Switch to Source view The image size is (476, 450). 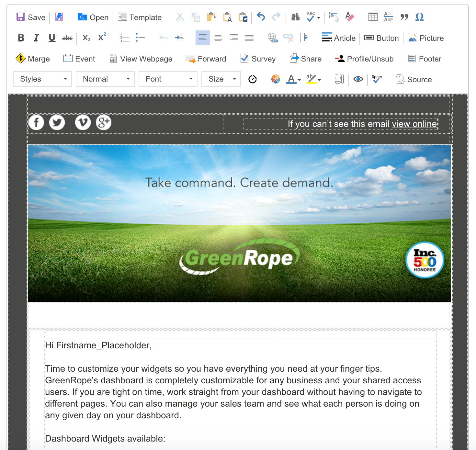click(x=414, y=79)
